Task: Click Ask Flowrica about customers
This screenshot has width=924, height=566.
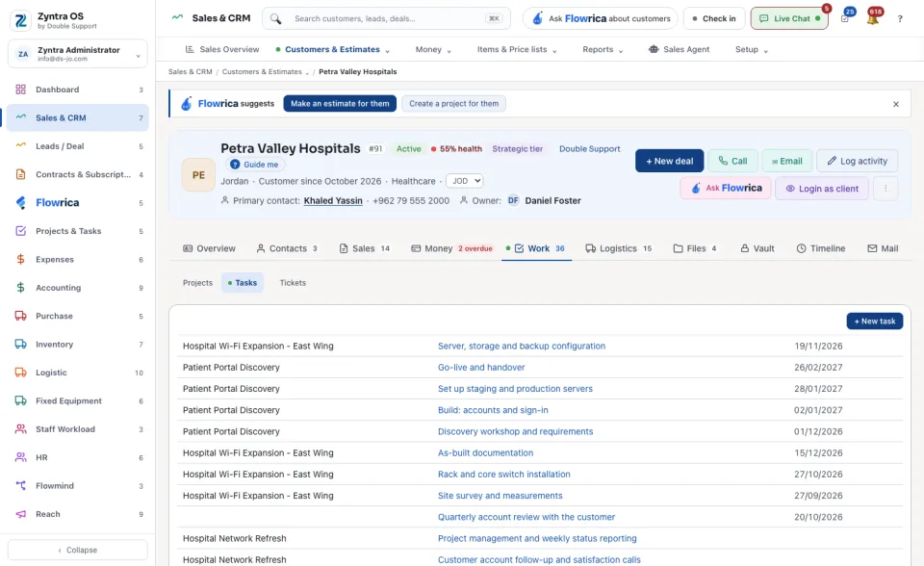Action: click(601, 19)
